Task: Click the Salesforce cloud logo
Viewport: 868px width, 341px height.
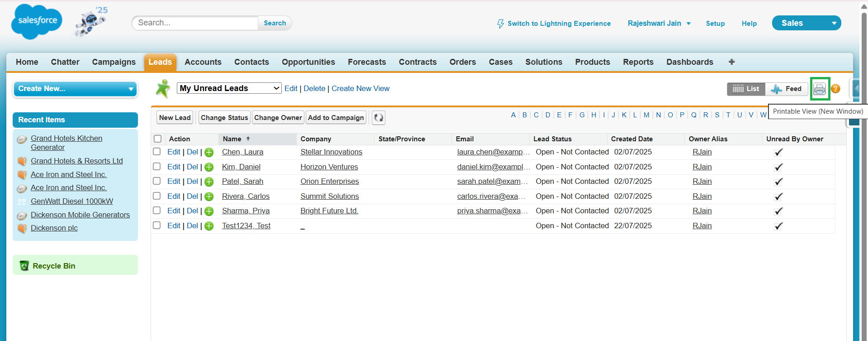Action: [x=37, y=21]
